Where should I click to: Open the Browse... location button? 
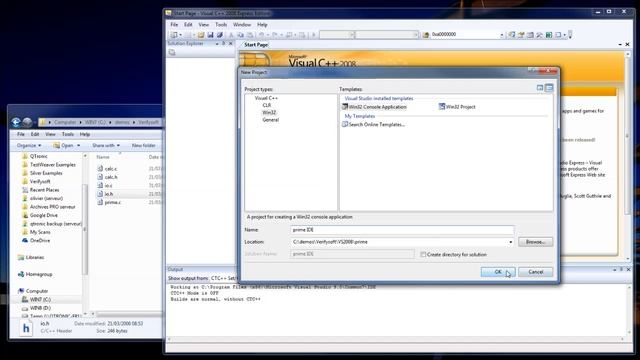pos(536,242)
